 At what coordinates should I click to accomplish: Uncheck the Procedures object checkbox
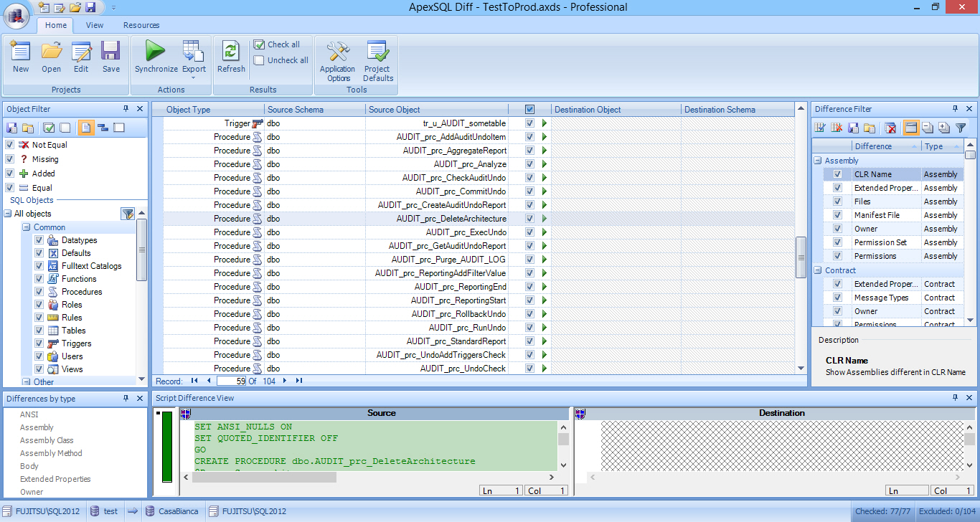pos(39,292)
